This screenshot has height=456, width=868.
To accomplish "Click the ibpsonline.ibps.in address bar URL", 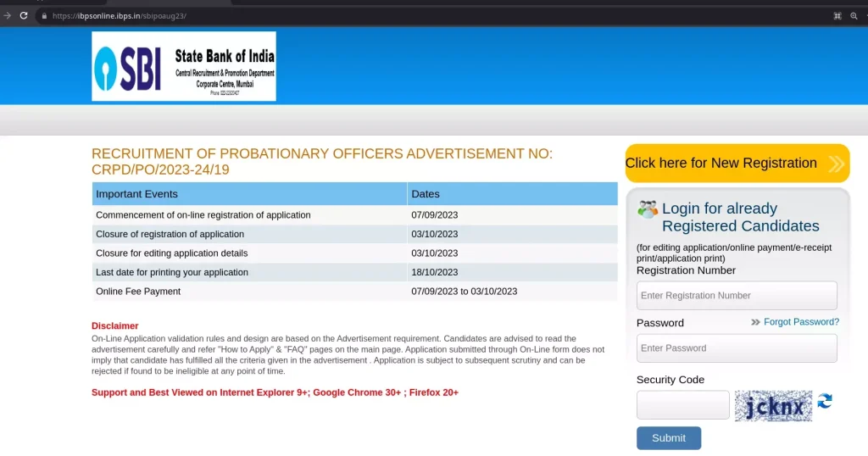I will click(x=119, y=16).
